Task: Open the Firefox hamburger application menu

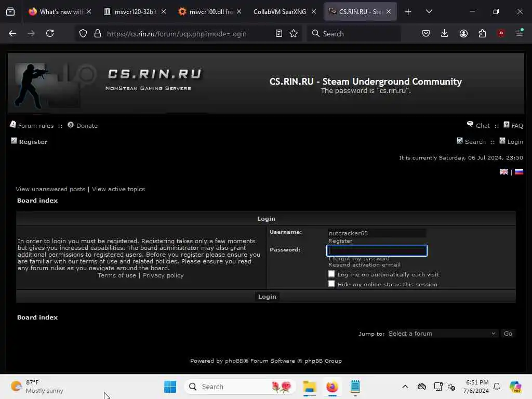Action: click(x=520, y=33)
